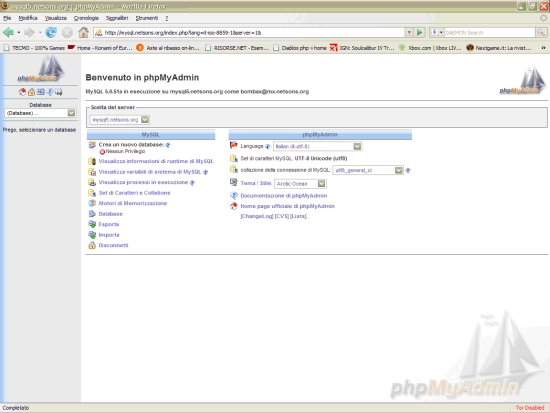This screenshot has width=550, height=413.
Task: Click the Esporta icon
Action: tap(92, 224)
